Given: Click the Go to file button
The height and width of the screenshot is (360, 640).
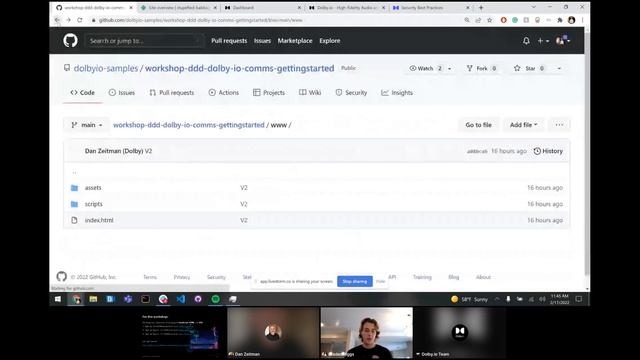Looking at the screenshot, I should point(478,125).
